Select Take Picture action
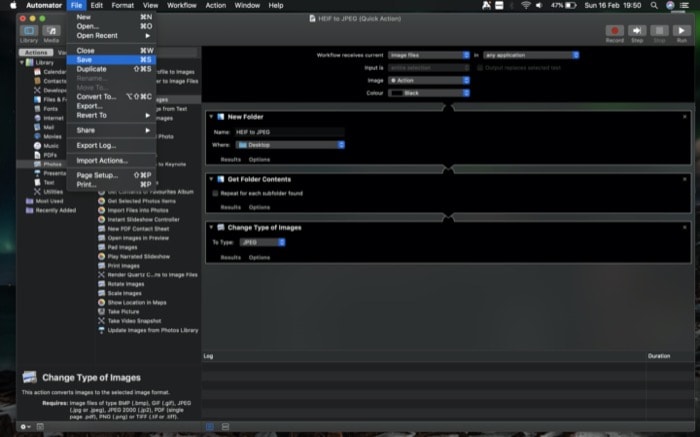The height and width of the screenshot is (437, 700). point(118,312)
